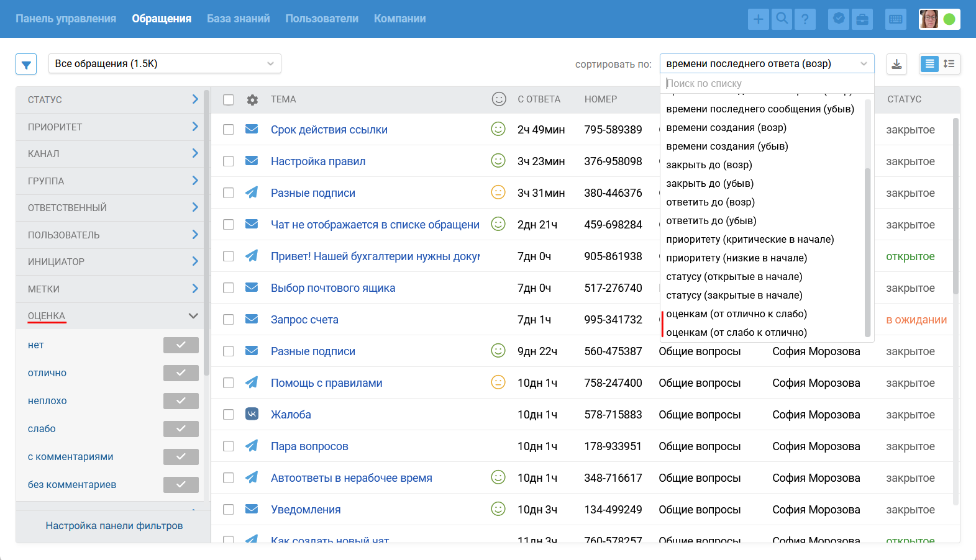The image size is (976, 560).
Task: Click the plus icon in top bar
Action: [758, 19]
